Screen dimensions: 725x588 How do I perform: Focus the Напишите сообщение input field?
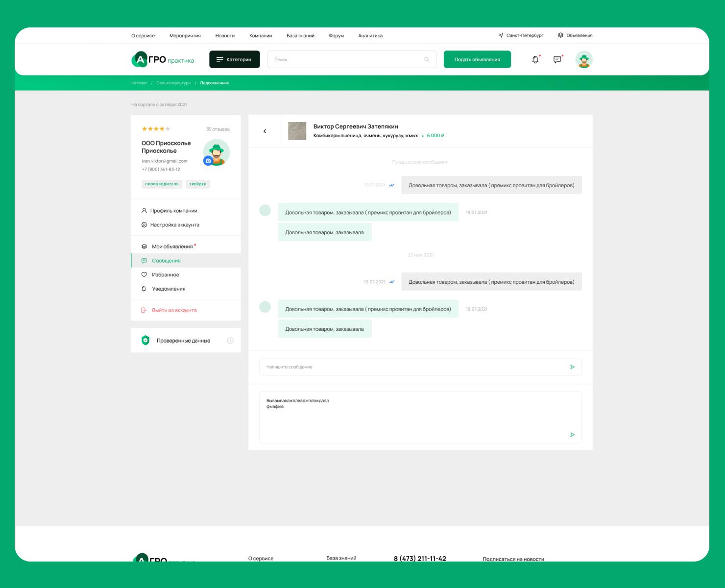pyautogui.click(x=420, y=367)
